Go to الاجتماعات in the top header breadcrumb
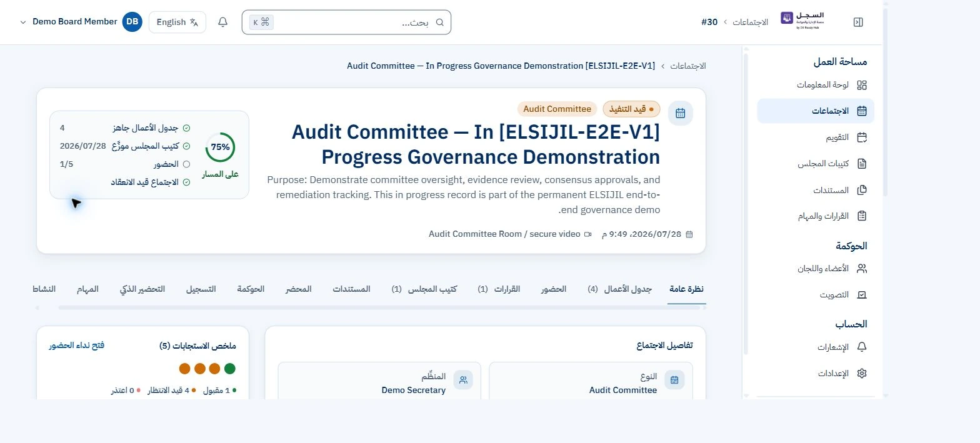The height and width of the screenshot is (443, 980). [750, 22]
